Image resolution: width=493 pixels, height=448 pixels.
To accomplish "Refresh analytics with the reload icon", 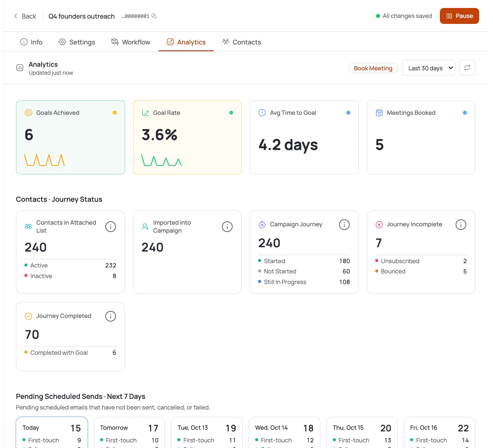I will click(467, 68).
